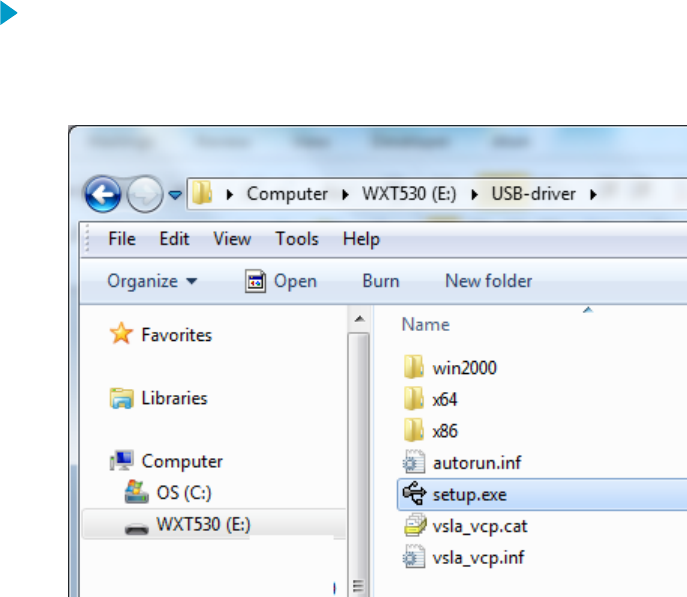Expand the arrow after WXT530 (E:) breadcrumb
Viewport: 687px width, 597px height.
coord(475,194)
